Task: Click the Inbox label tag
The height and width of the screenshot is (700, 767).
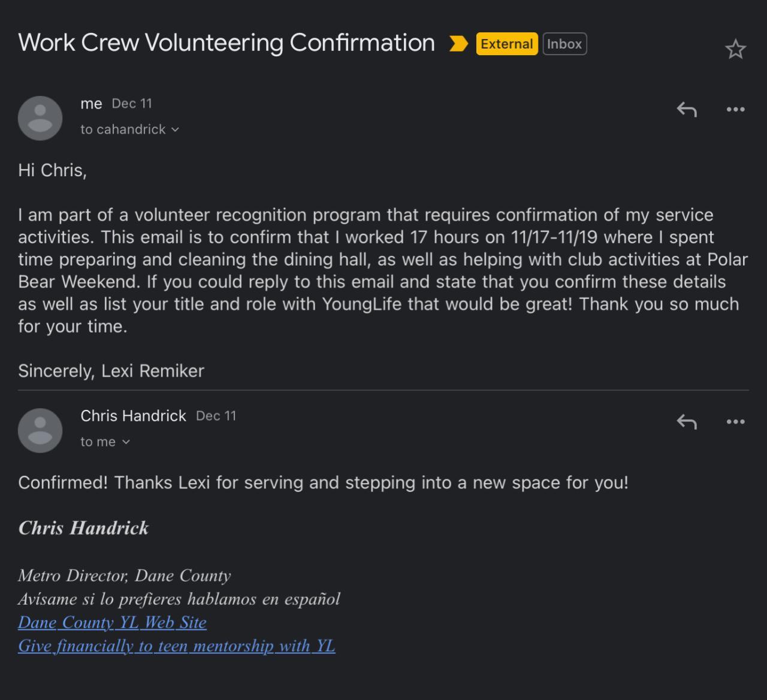Action: 564,44
